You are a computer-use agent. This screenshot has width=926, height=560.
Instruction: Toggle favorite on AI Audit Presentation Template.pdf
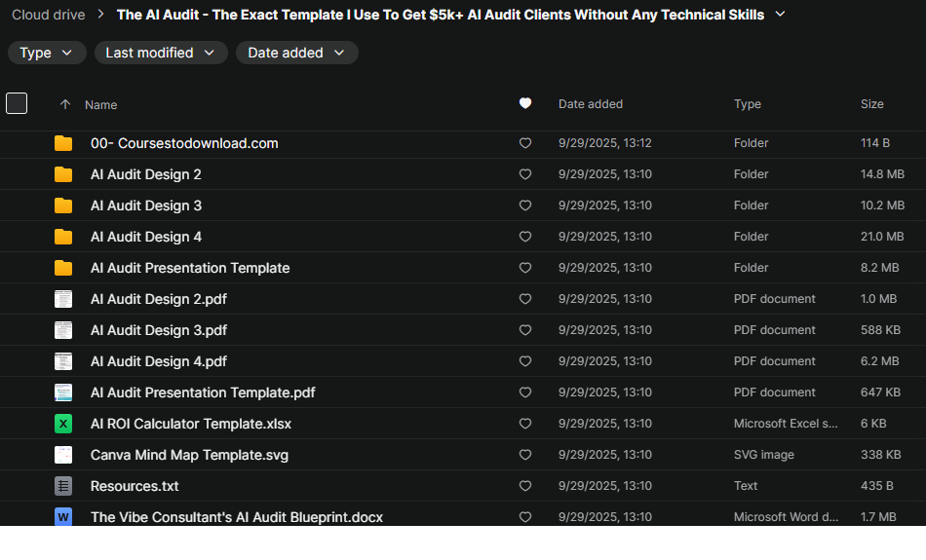(525, 392)
